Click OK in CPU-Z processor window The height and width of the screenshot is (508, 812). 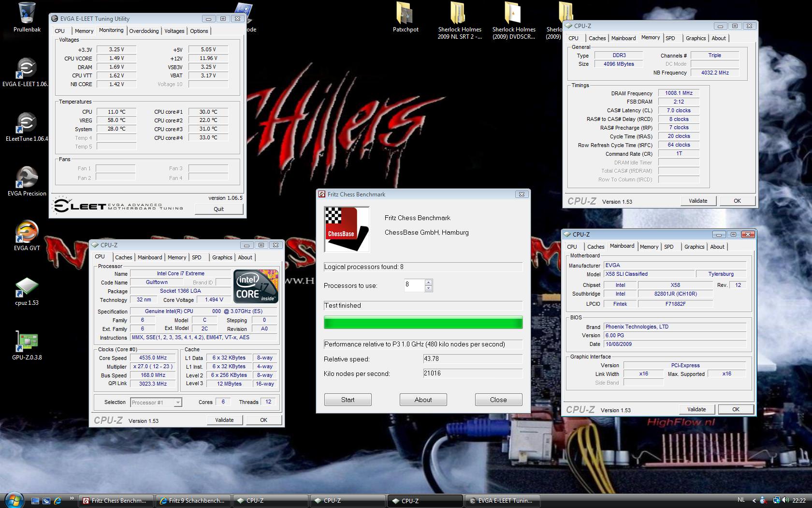click(x=264, y=420)
